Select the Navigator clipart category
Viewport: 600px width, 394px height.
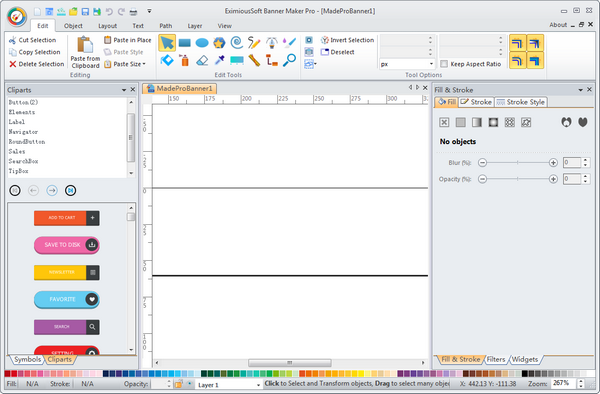23,132
